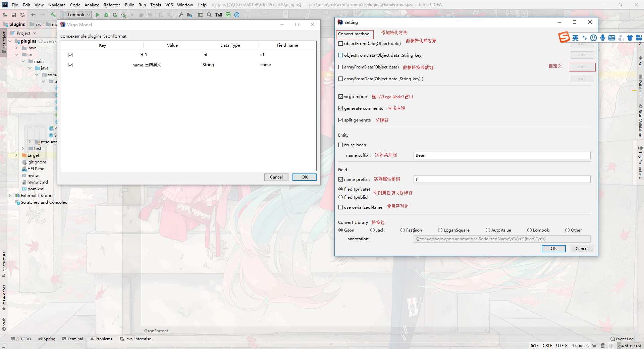Open Project Structure toolbar icon
Viewport: 644px width, 349px height.
[190, 15]
